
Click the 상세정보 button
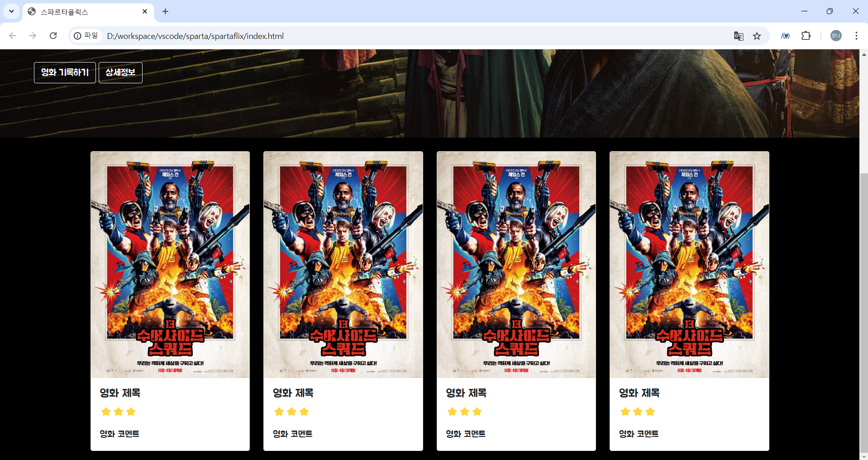pos(120,72)
